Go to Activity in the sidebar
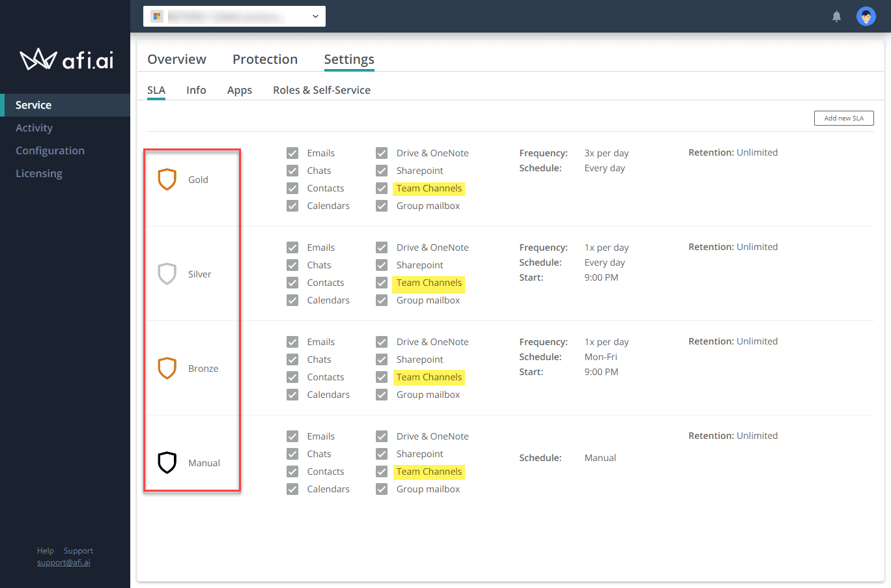The width and height of the screenshot is (891, 588). point(34,128)
